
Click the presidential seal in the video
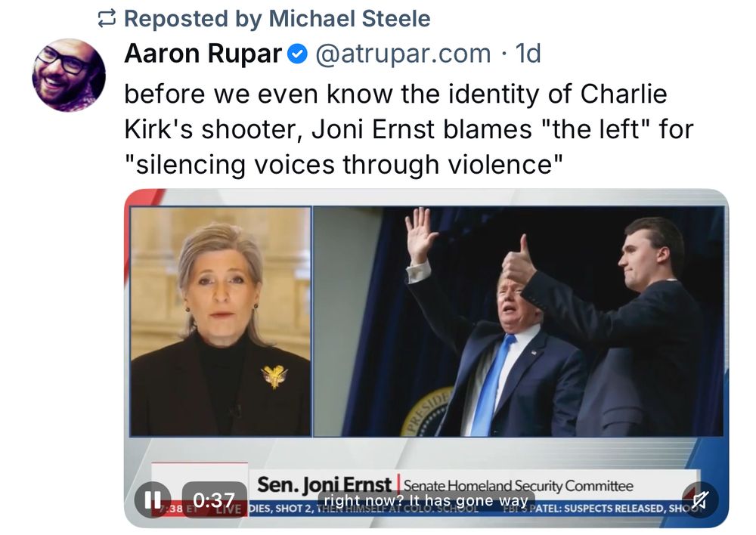point(426,411)
